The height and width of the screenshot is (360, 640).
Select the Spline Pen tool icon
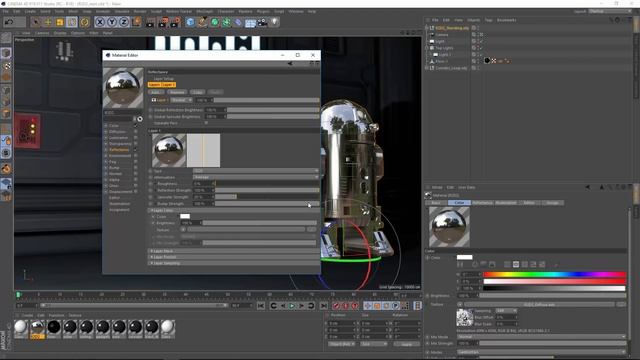[x=202, y=22]
